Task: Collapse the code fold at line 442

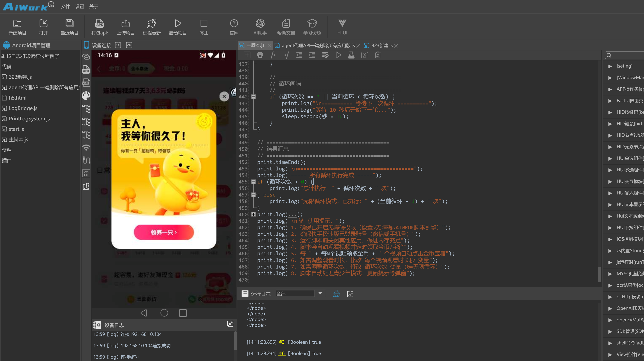Action: pyautogui.click(x=253, y=97)
